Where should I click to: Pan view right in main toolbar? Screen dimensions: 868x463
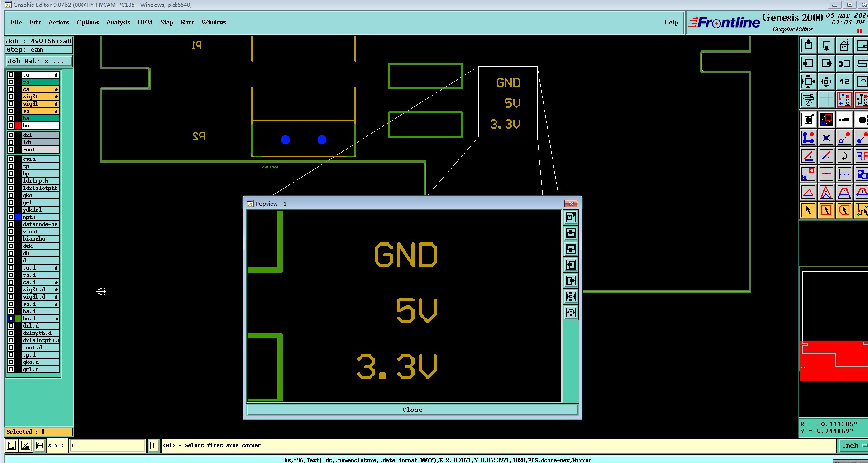pyautogui.click(x=826, y=63)
